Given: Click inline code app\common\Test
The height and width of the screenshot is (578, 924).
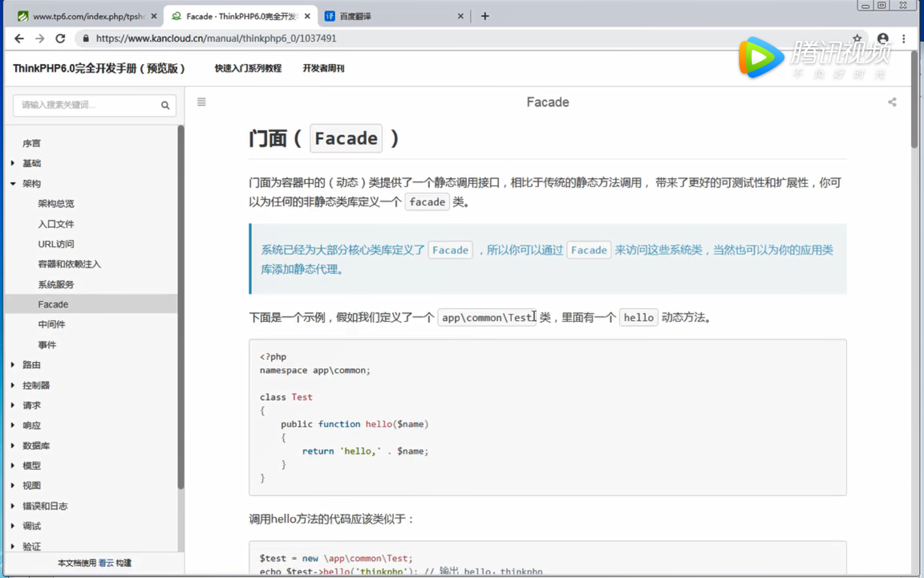Looking at the screenshot, I should 487,318.
